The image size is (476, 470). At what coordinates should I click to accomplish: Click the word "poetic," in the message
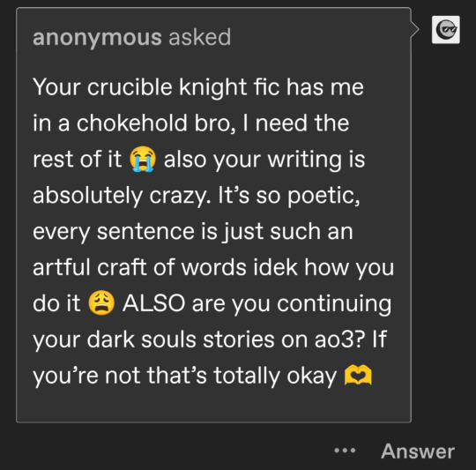tap(324, 196)
